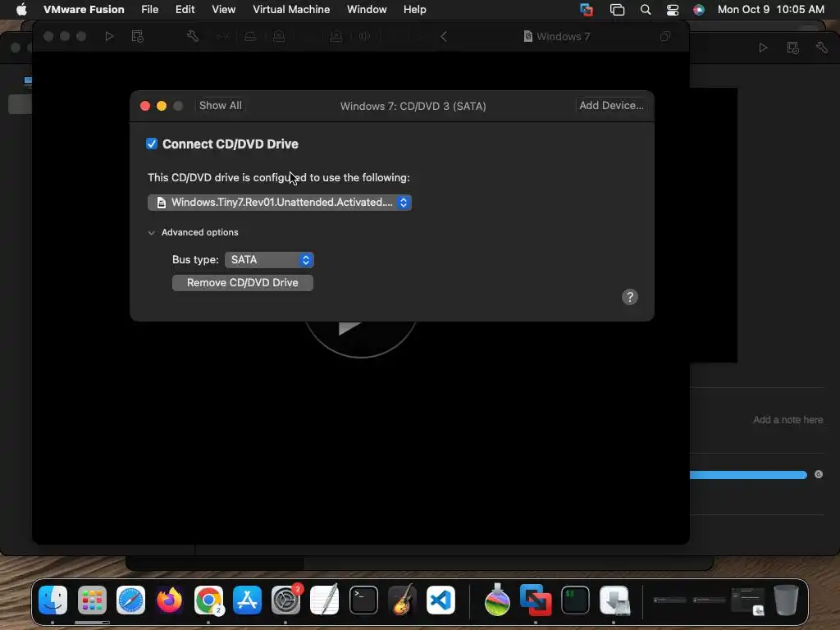Open the View menu
This screenshot has width=840, height=630.
(223, 10)
